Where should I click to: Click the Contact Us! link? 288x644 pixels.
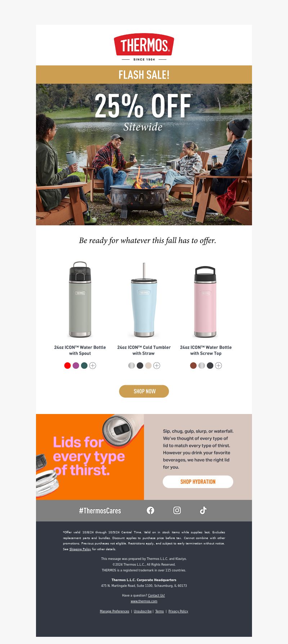tap(156, 595)
